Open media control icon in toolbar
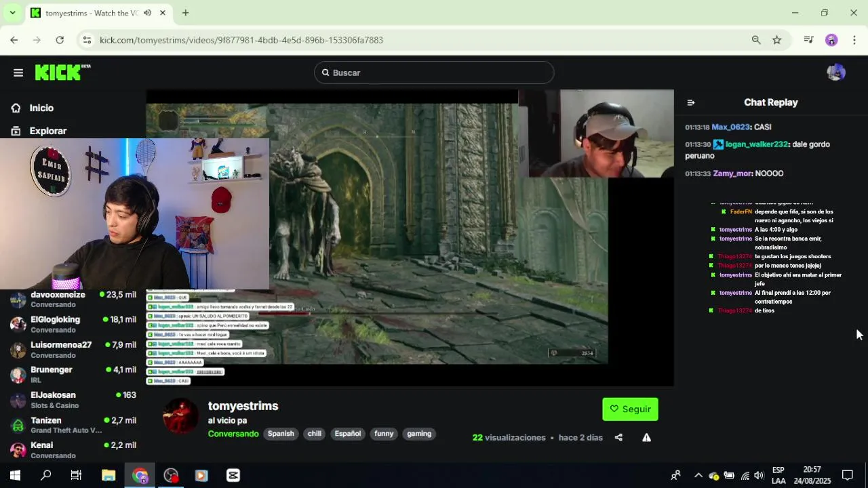This screenshot has width=868, height=488. tap(808, 40)
